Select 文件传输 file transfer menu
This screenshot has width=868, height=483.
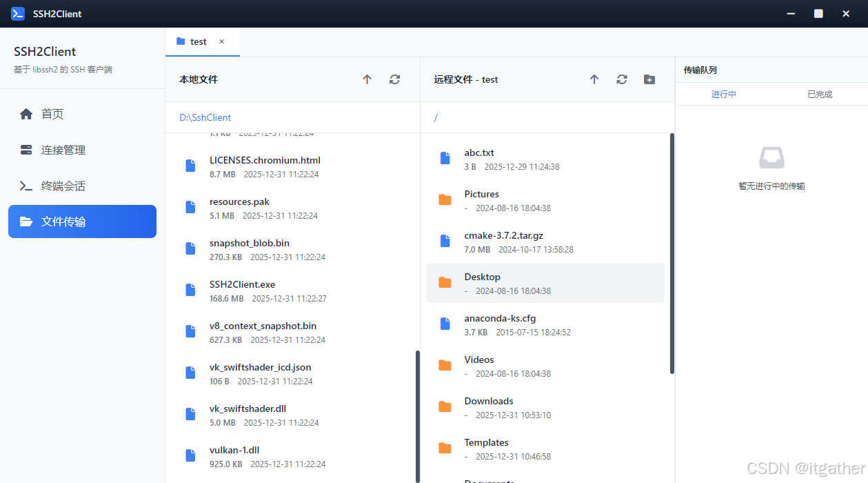(82, 221)
